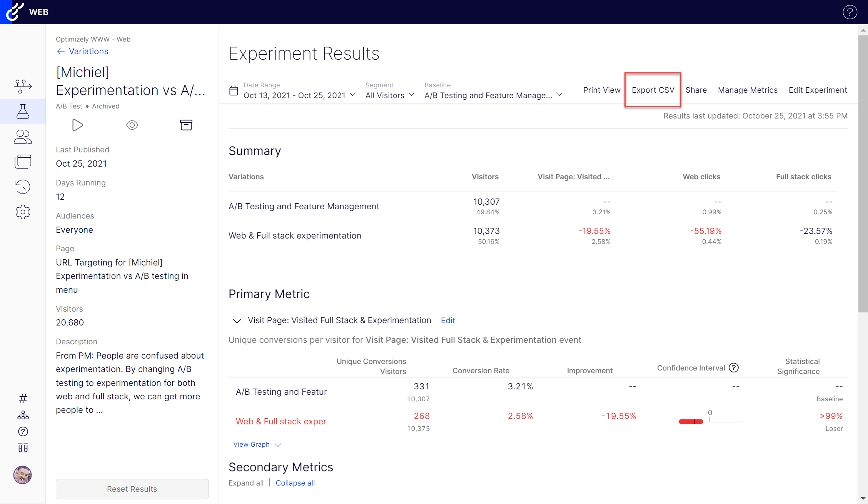Click the scrollbar up arrow
This screenshot has height=504, width=868.
[863, 30]
